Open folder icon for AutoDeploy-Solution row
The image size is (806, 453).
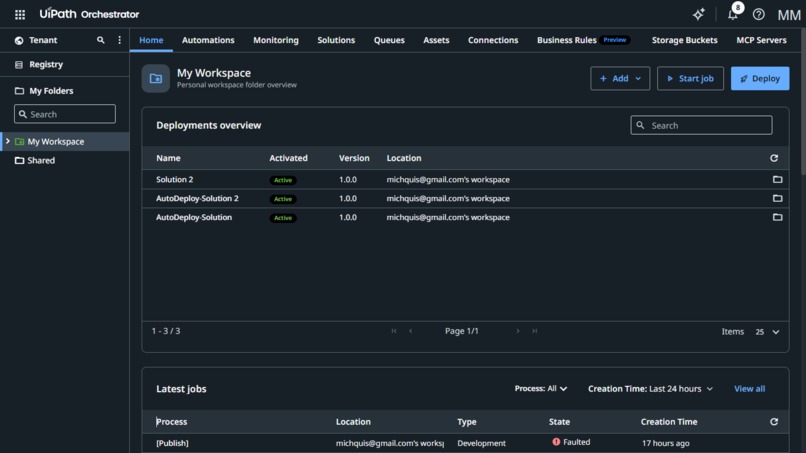click(x=777, y=218)
